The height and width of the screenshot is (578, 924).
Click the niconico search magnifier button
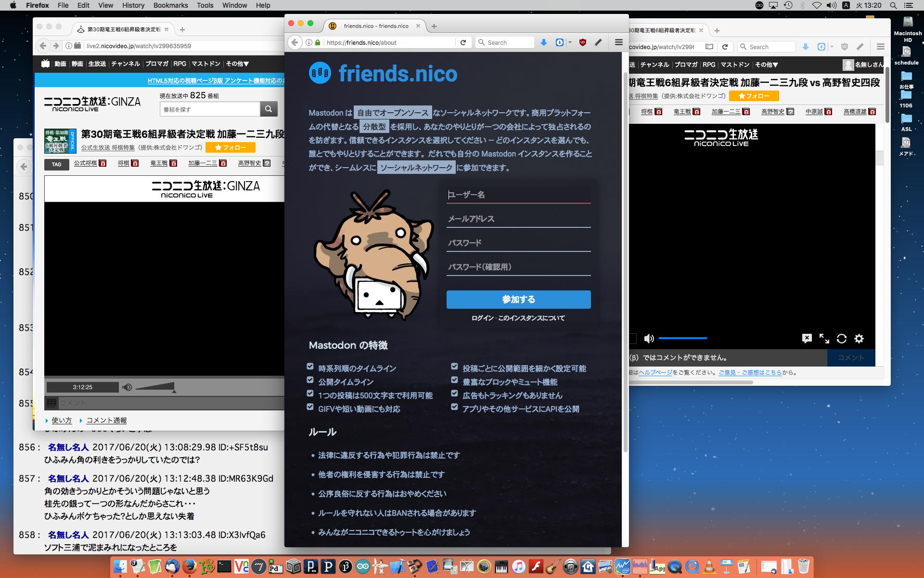[x=269, y=109]
